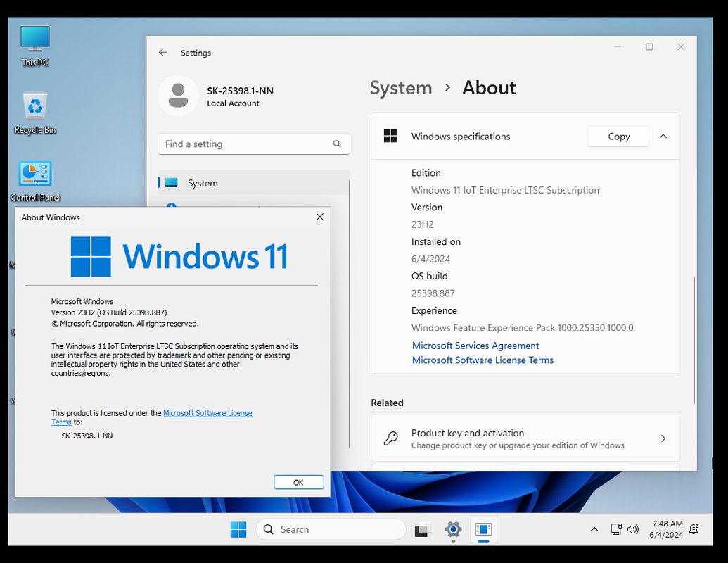
Task: Open Microsoft Software License link in dialog
Action: point(207,413)
